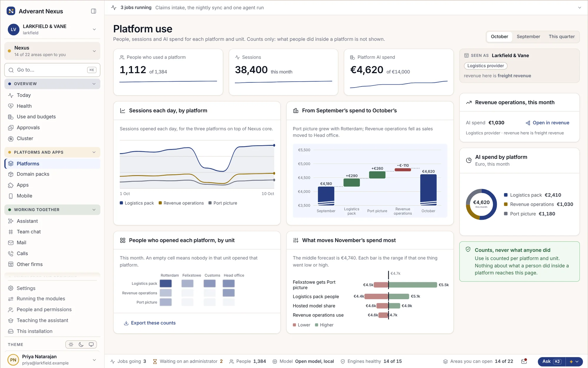
Task: Open Other firms
Action: click(52, 265)
